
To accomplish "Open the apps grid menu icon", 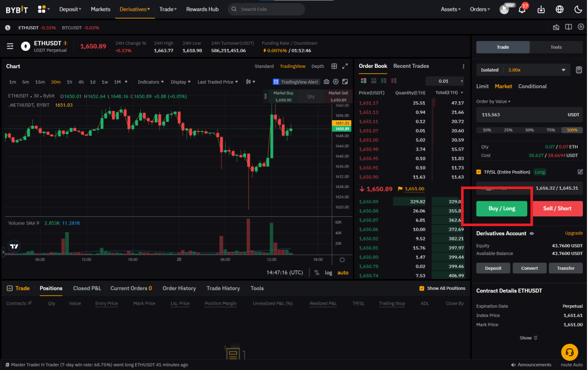I will click(x=42, y=9).
